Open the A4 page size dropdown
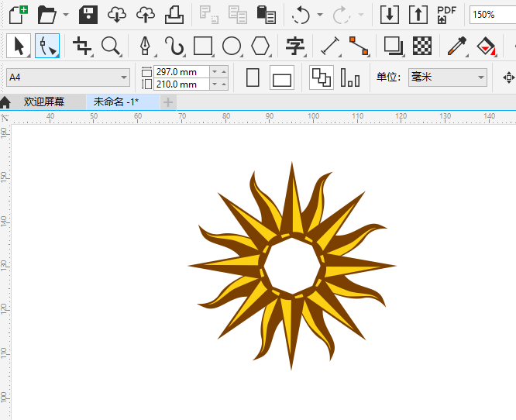Image resolution: width=516 pixels, height=420 pixels. coord(68,77)
